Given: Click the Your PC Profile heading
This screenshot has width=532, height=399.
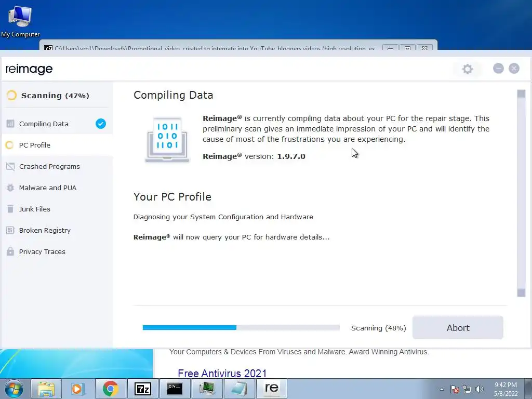Looking at the screenshot, I should click(x=172, y=197).
